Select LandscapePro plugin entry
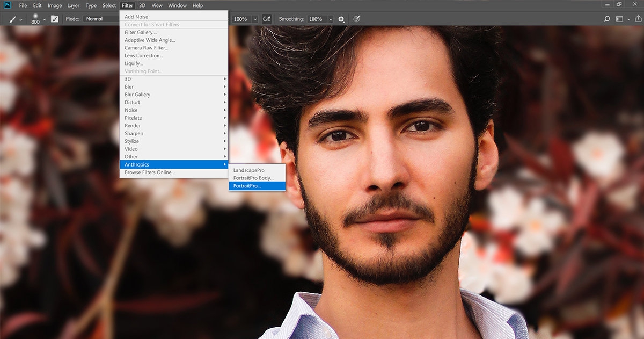Image resolution: width=644 pixels, height=339 pixels. 248,170
